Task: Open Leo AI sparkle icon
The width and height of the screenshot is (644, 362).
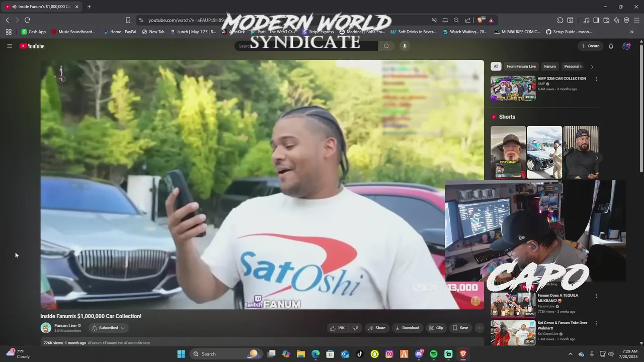Action: tap(616, 20)
